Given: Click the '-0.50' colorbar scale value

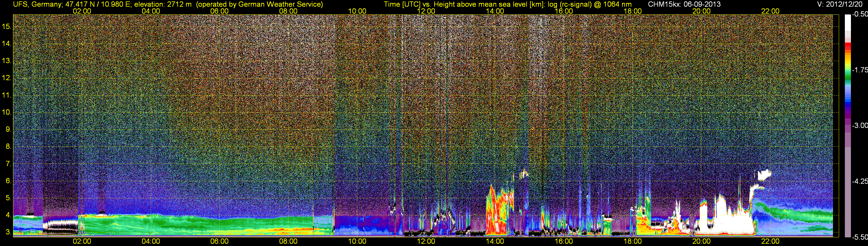Looking at the screenshot, I should 860,14.
